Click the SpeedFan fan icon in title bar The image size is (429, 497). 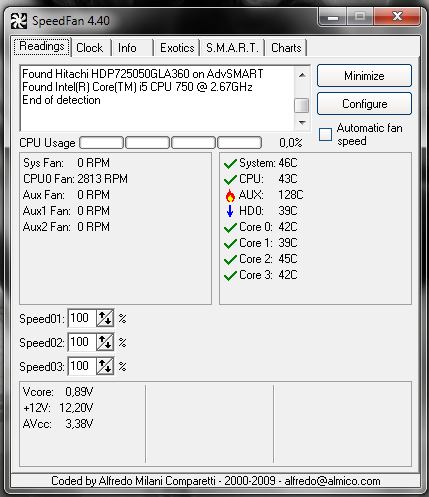point(18,21)
